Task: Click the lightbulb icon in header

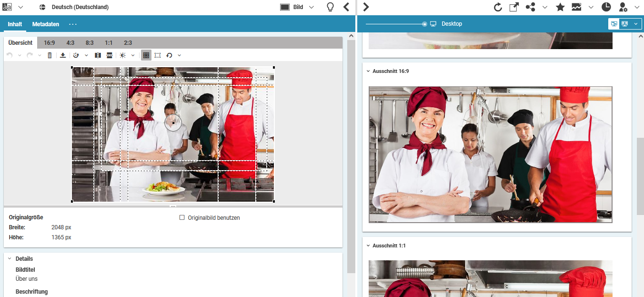Action: tap(330, 7)
